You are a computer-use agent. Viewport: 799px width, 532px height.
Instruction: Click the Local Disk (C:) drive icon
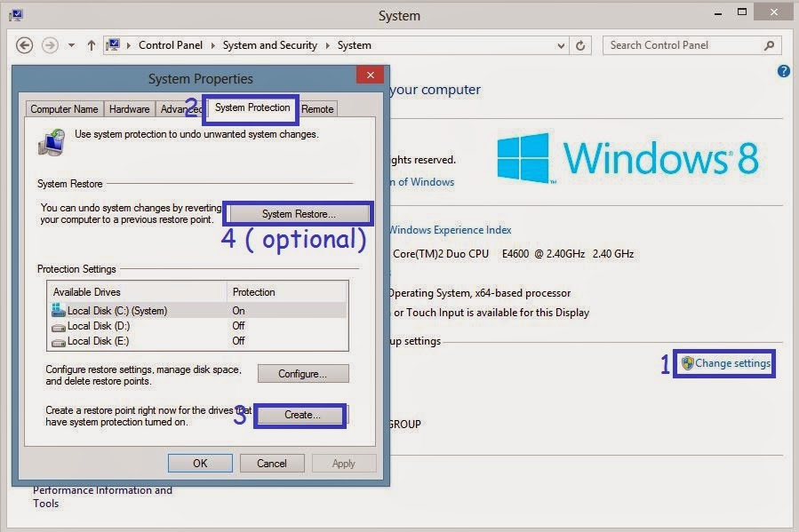[59, 311]
